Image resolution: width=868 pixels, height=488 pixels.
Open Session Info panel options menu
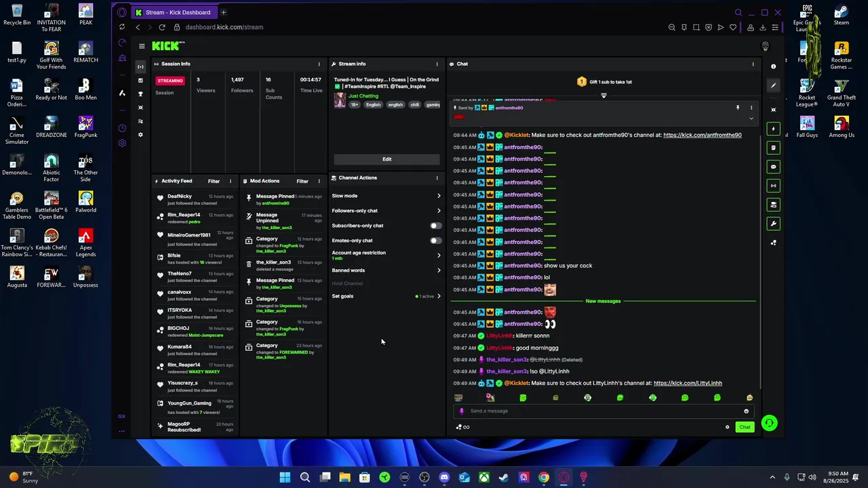(319, 64)
